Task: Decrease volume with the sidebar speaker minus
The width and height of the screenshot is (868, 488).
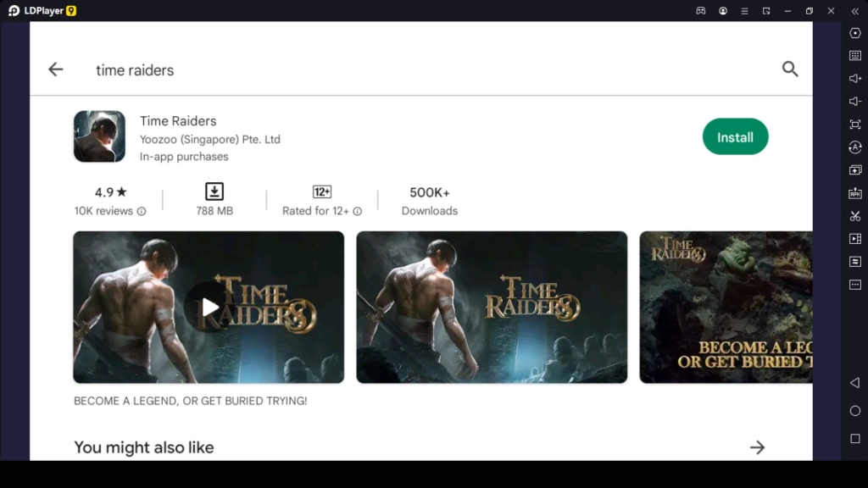Action: pyautogui.click(x=855, y=102)
